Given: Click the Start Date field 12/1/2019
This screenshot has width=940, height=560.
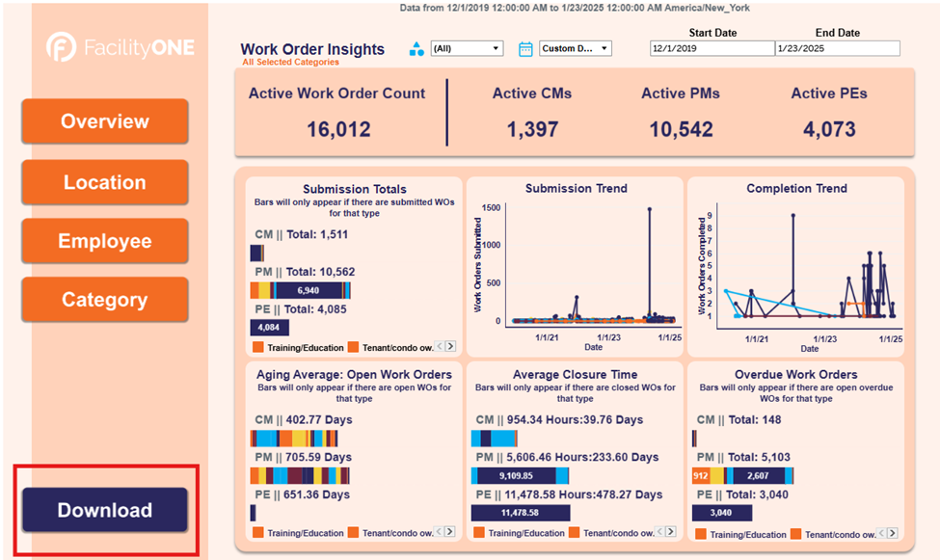Looking at the screenshot, I should (x=712, y=48).
